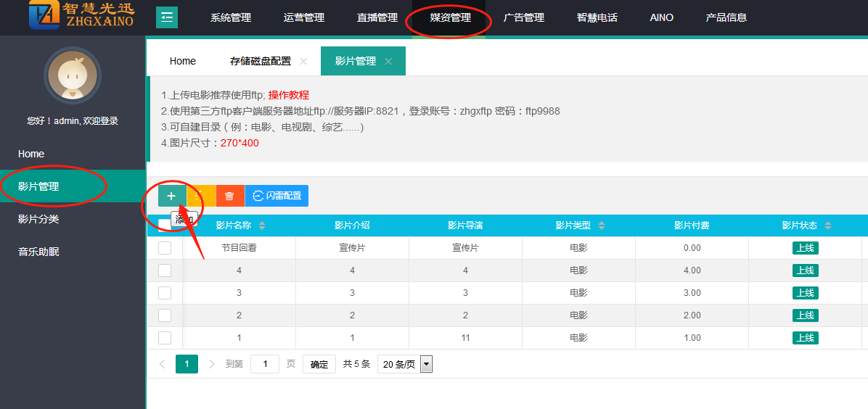Select the checkbox for the row named 1
Screen dimensions: 868x409
tap(165, 338)
